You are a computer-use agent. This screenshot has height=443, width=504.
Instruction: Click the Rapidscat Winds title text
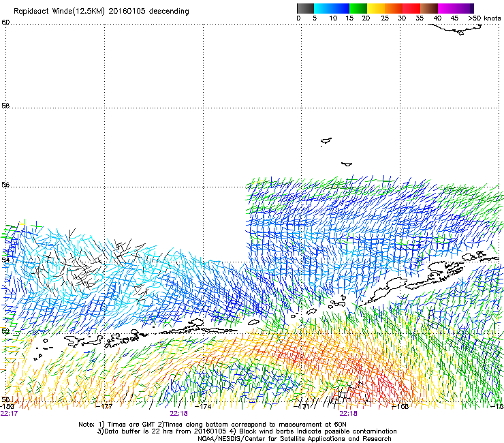pos(101,11)
